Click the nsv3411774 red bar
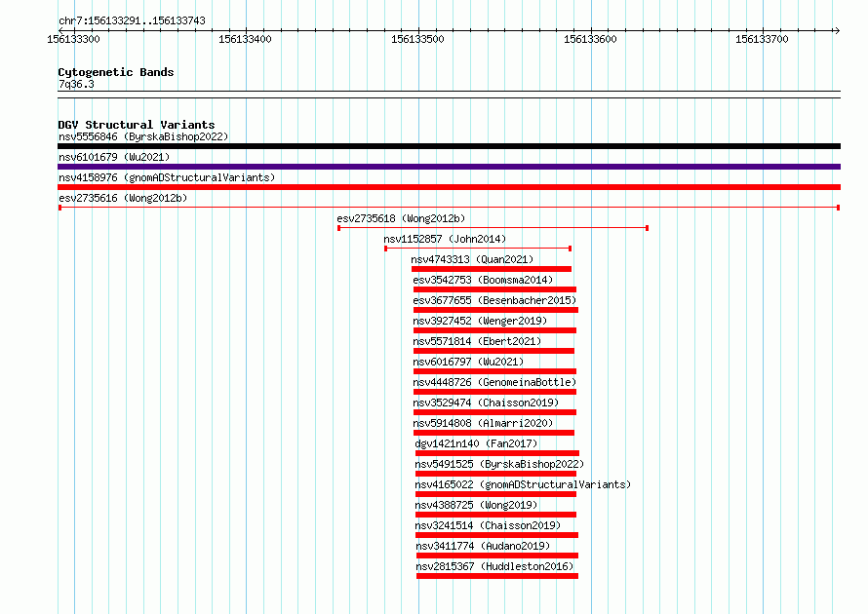868x614 pixels. 497,556
